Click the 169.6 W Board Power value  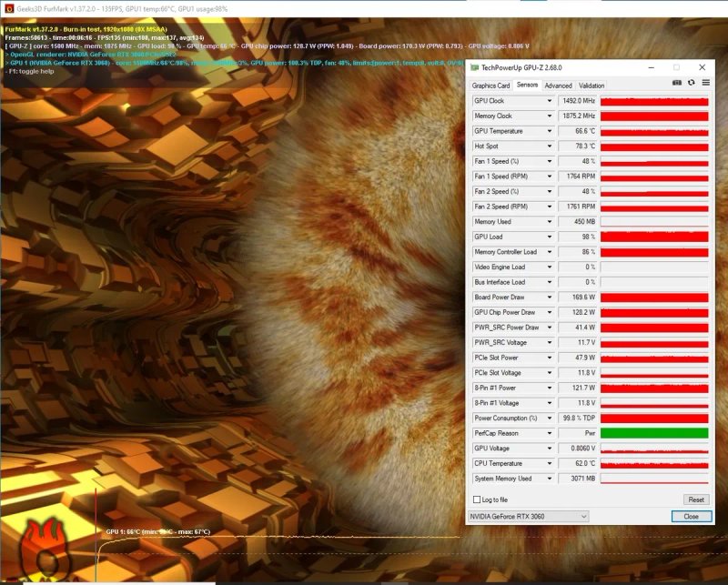coord(578,298)
